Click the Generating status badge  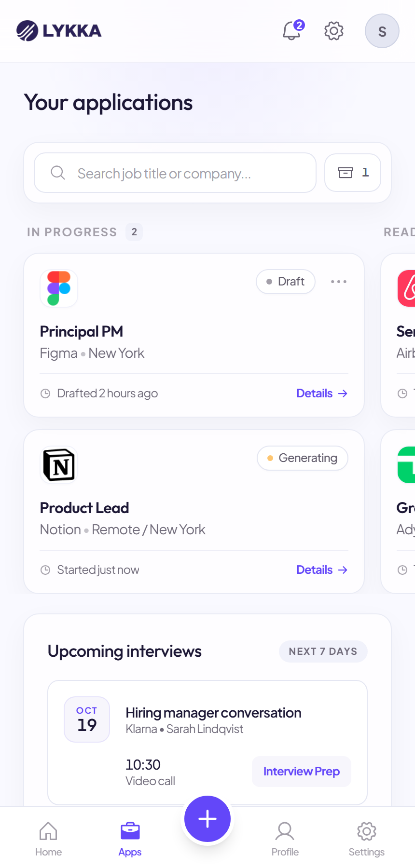pos(303,458)
